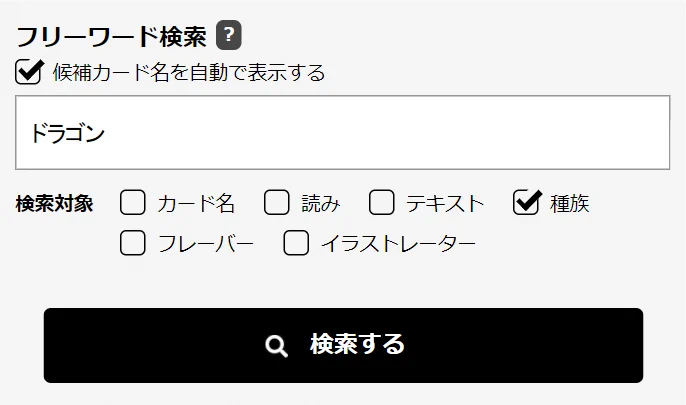Click the magnifying glass icon in search button
Screen dimensions: 686x405
click(x=276, y=346)
